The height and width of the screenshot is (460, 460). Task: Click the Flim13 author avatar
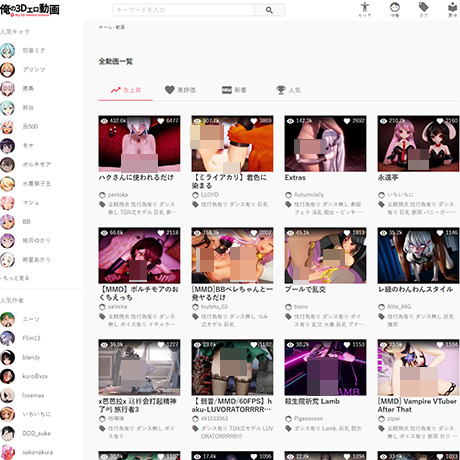[x=7, y=338]
